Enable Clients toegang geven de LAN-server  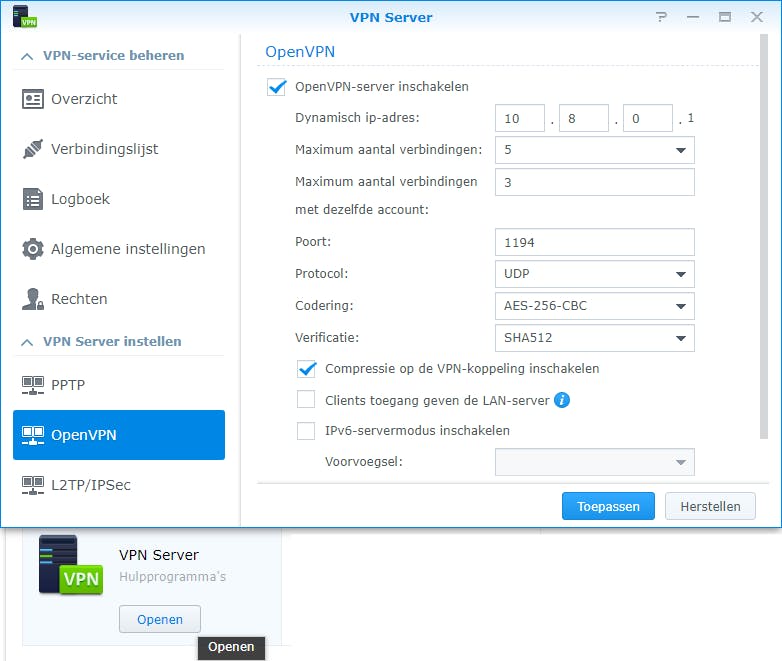(306, 400)
